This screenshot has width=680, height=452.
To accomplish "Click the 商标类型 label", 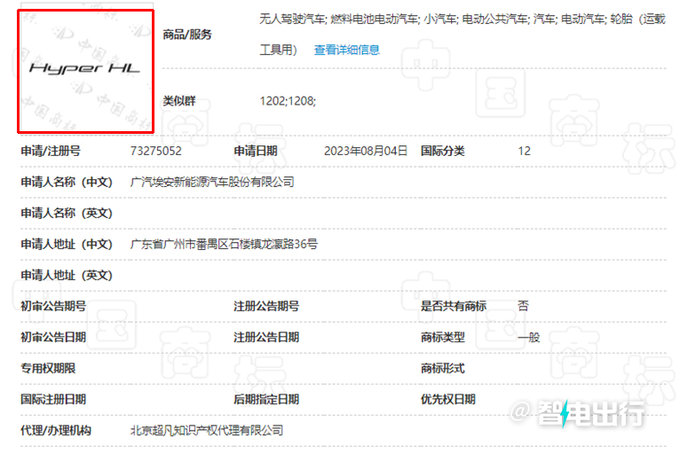I will (442, 337).
